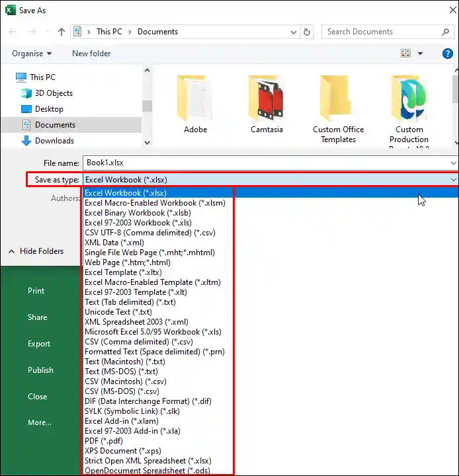Click the search magnifier icon
The width and height of the screenshot is (459, 476).
tap(445, 32)
